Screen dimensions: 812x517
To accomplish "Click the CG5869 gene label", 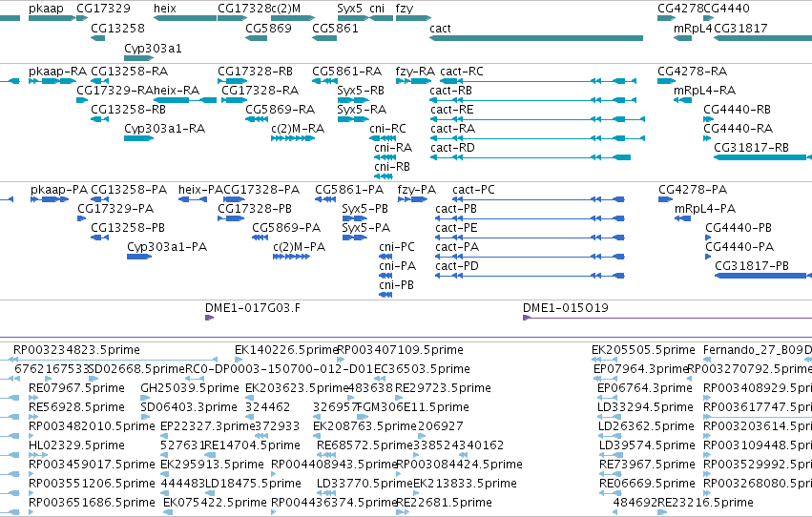I will pos(268,29).
